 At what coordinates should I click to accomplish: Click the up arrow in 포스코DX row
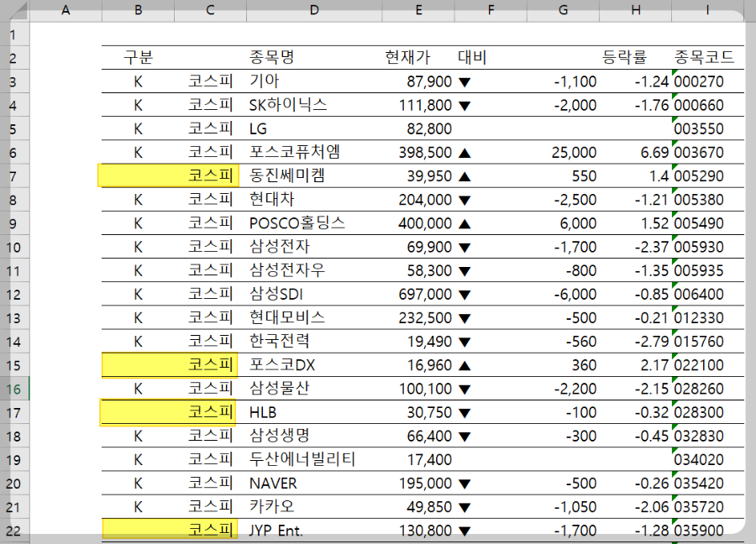(465, 366)
